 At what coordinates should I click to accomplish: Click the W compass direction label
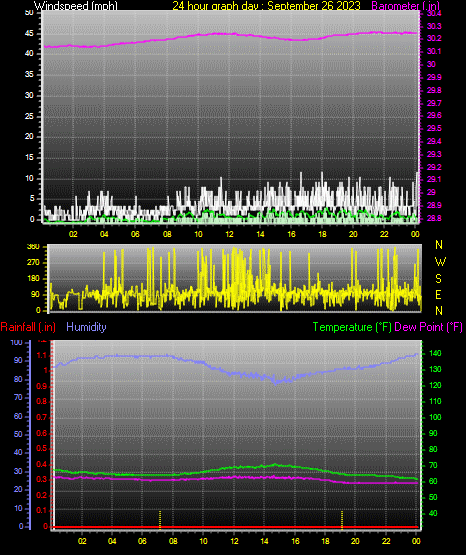(x=440, y=262)
